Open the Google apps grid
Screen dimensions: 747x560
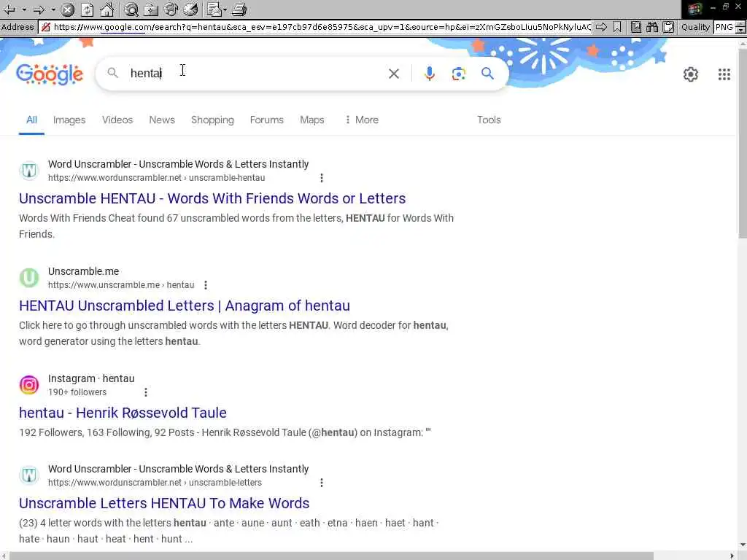[x=724, y=74]
